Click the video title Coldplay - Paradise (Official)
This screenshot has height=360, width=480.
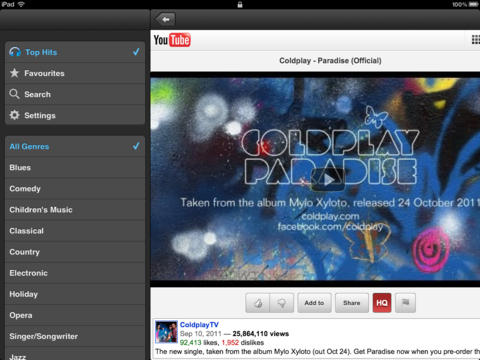330,61
